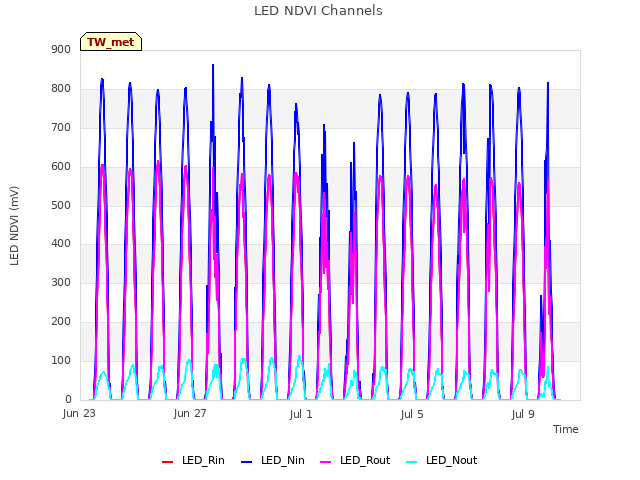Click the y-axis label LED NDVI (mV)

click(x=14, y=225)
